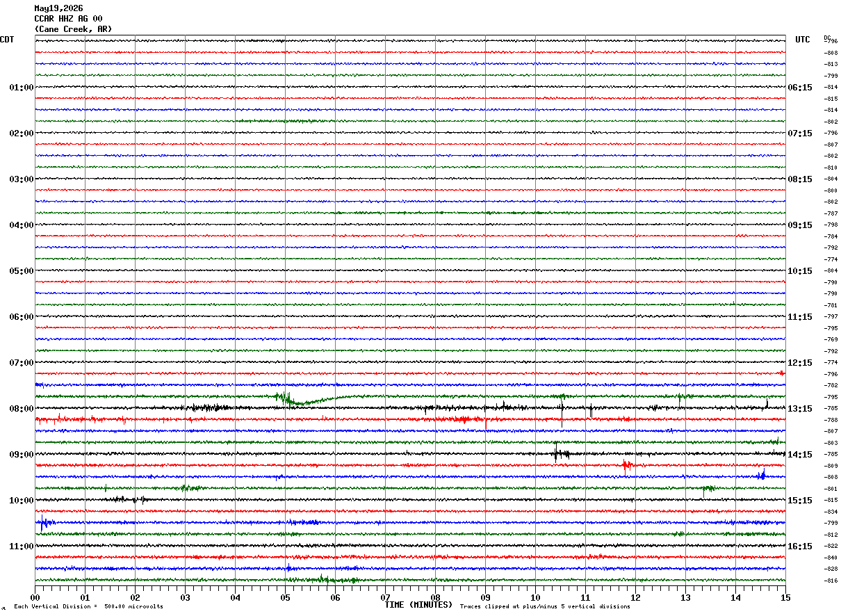
Task: Click the TIME (MINUTES) axis label
Action: (418, 605)
